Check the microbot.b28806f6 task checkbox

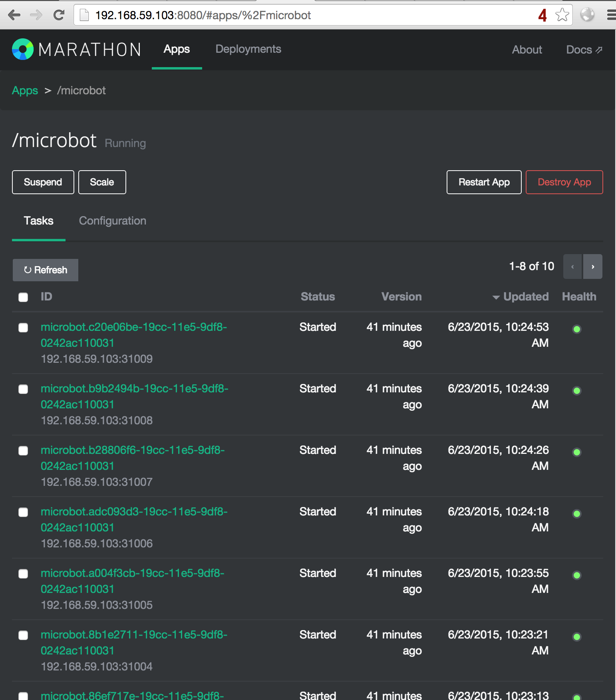coord(23,451)
